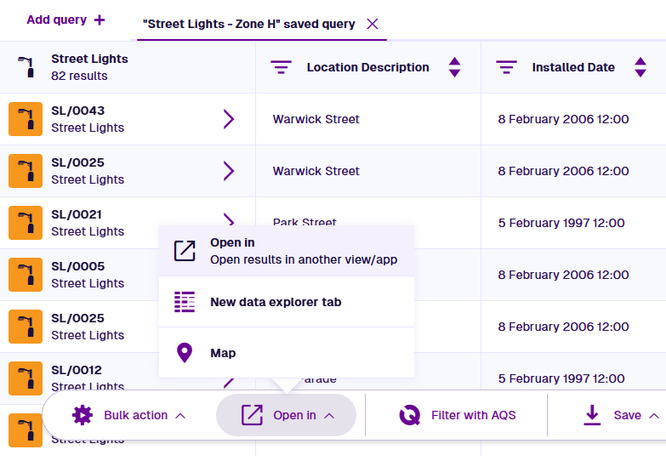This screenshot has width=666, height=456.
Task: Select the Warwick Street cell for SL/0043
Action: (x=316, y=120)
